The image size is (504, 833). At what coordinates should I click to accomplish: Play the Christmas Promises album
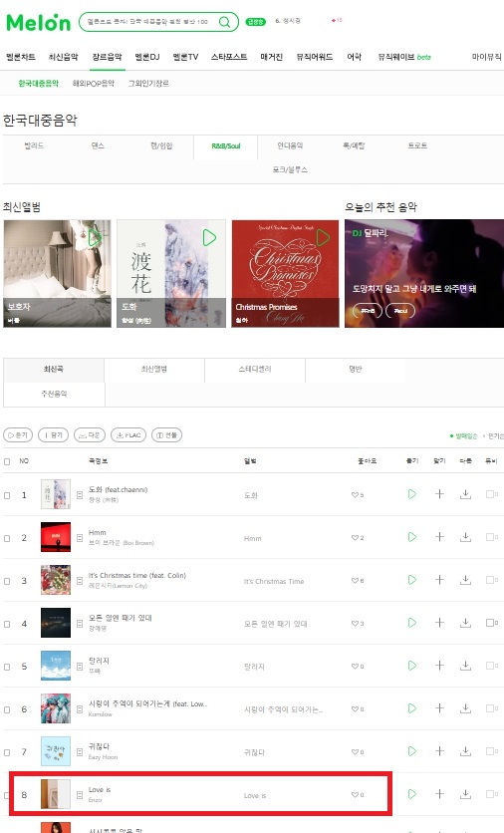323,237
